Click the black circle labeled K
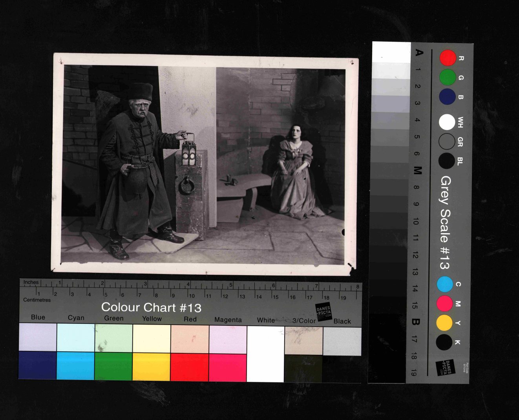Screen dimensions: 519x420 point(444,342)
